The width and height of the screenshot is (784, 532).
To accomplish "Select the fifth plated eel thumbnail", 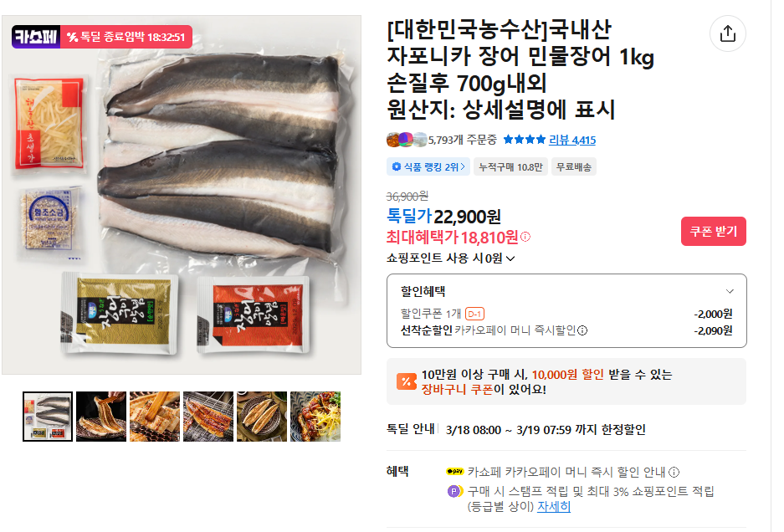I will [x=262, y=417].
